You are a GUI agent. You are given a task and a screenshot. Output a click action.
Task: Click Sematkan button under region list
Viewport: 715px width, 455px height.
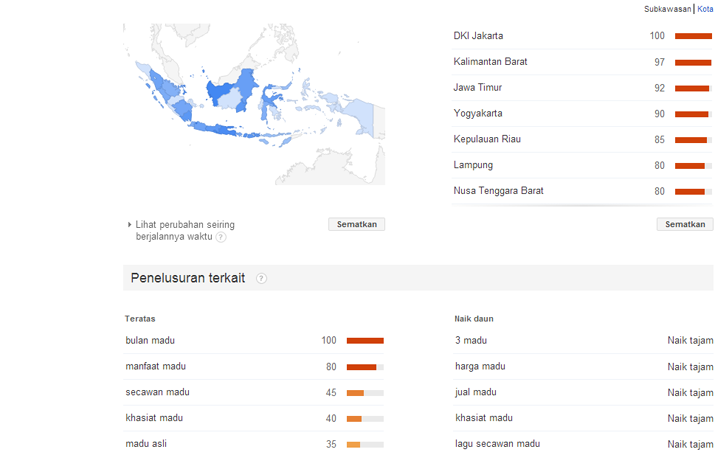pyautogui.click(x=685, y=224)
